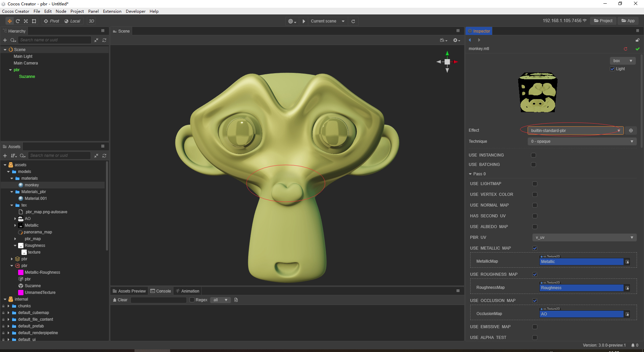
Task: Open the Extension menu
Action: [x=112, y=11]
